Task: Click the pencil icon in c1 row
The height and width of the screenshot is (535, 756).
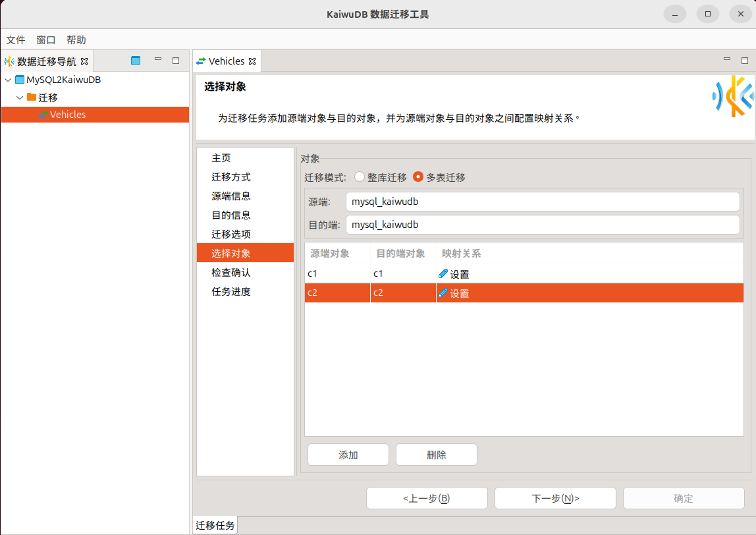Action: pyautogui.click(x=443, y=273)
